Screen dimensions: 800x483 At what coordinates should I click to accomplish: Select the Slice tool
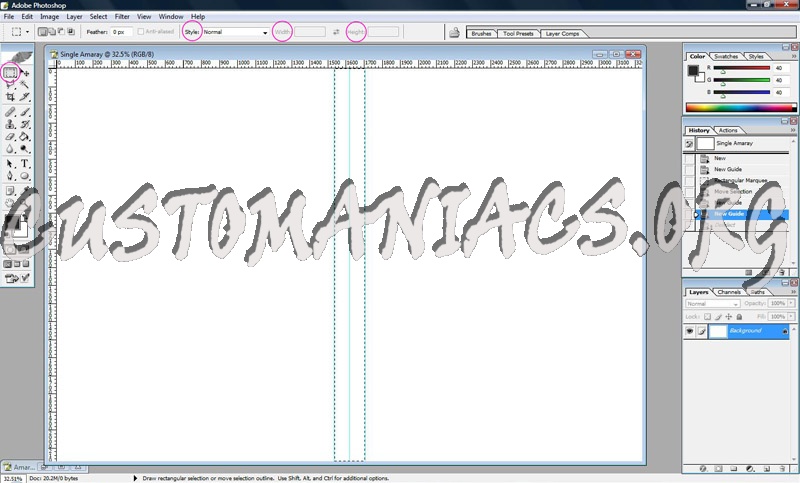[25, 97]
